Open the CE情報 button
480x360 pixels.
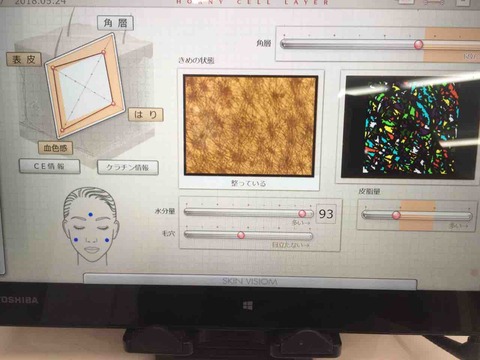click(x=49, y=166)
